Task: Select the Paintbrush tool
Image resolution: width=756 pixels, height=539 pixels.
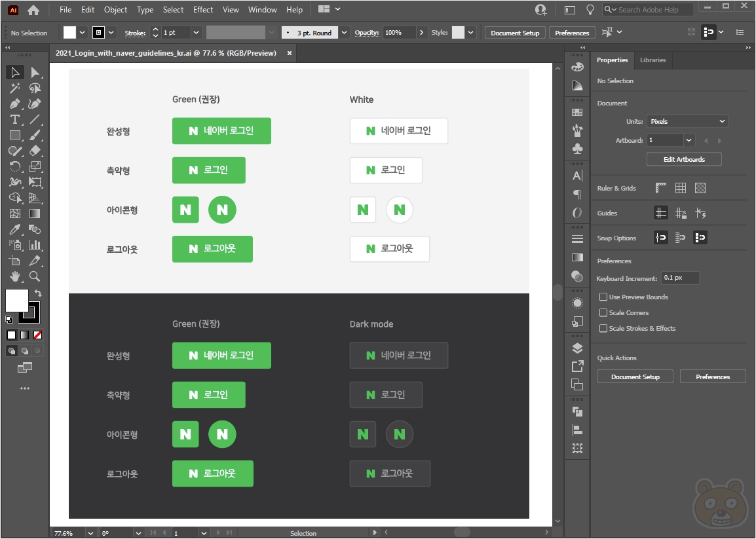Action: [x=35, y=135]
